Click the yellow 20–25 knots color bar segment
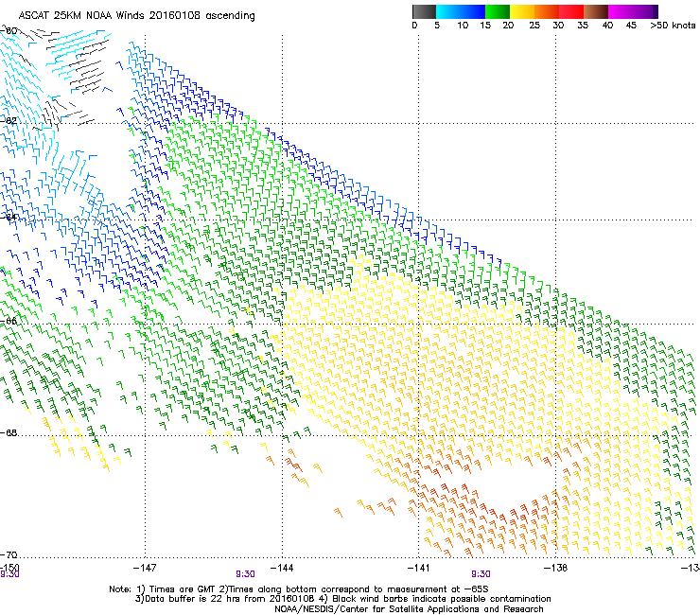 coord(522,11)
